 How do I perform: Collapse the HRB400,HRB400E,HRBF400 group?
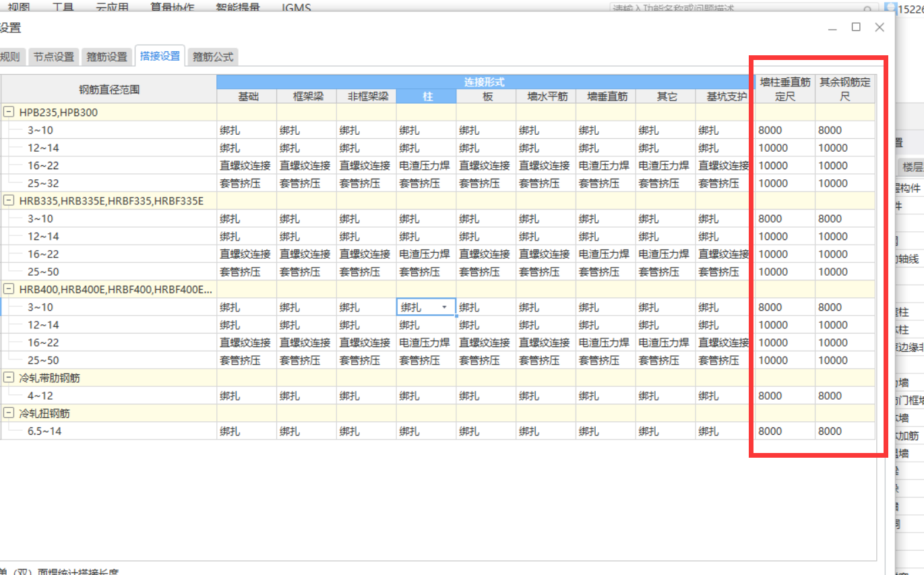(x=9, y=289)
